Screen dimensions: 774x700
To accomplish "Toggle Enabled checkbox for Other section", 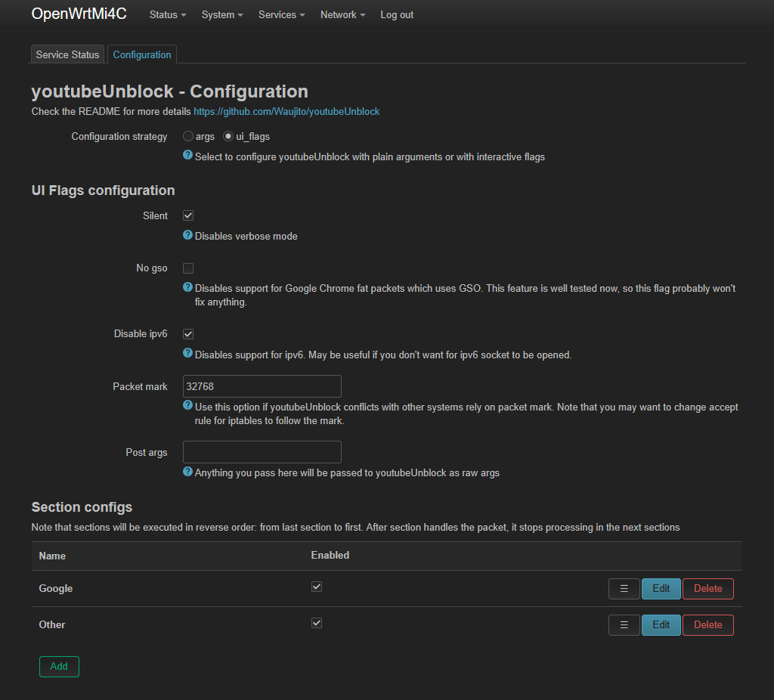I will coord(317,623).
